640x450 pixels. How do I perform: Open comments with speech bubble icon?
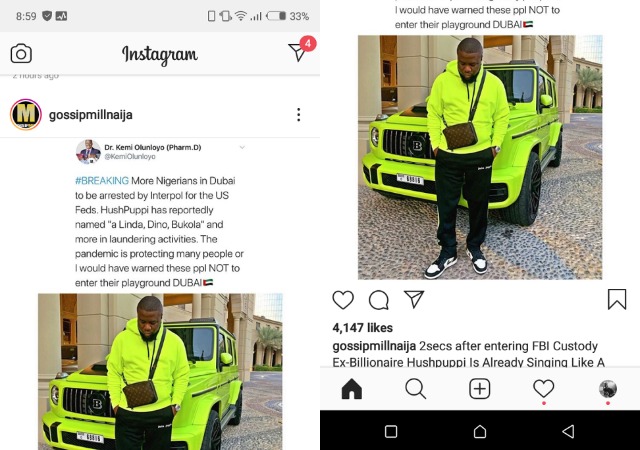click(379, 300)
